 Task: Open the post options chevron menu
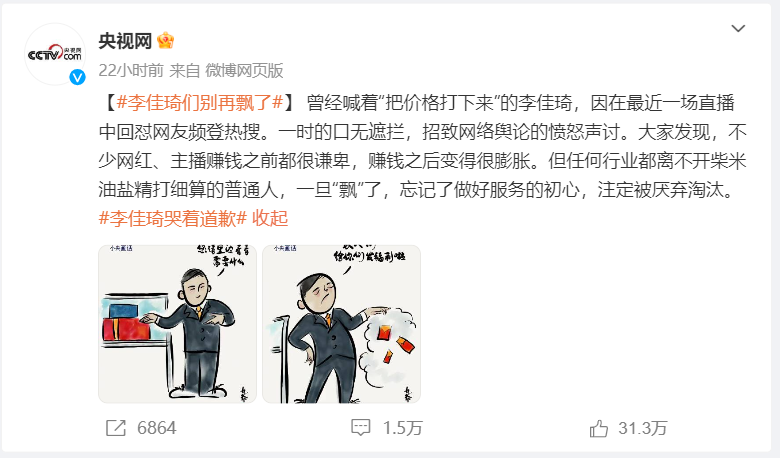pyautogui.click(x=738, y=28)
